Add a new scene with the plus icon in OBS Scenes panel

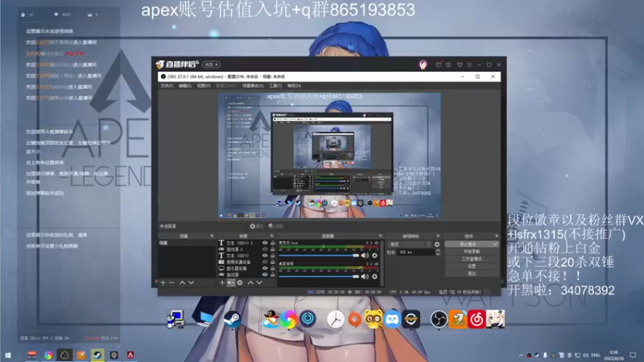click(163, 283)
